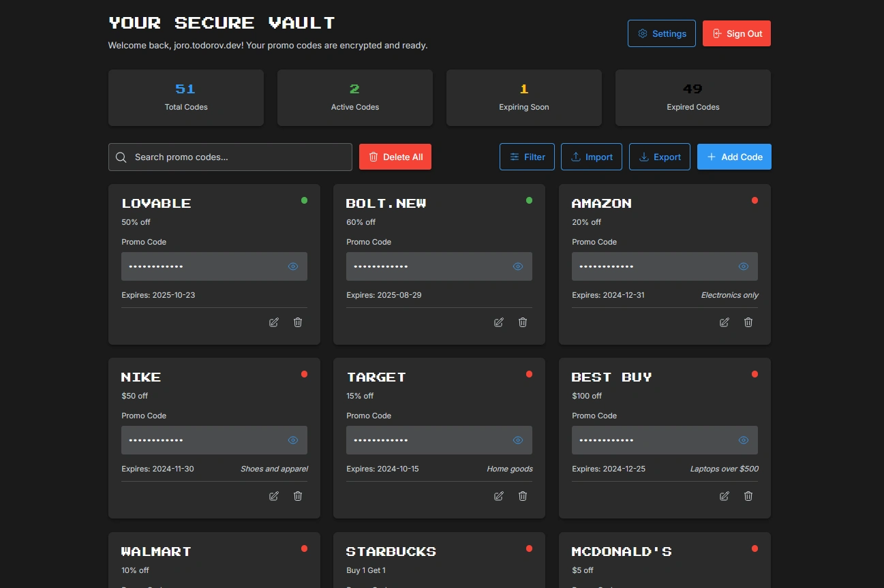Click the masked Target promo code field
Image resolution: width=884 pixels, height=588 pixels.
pos(439,440)
